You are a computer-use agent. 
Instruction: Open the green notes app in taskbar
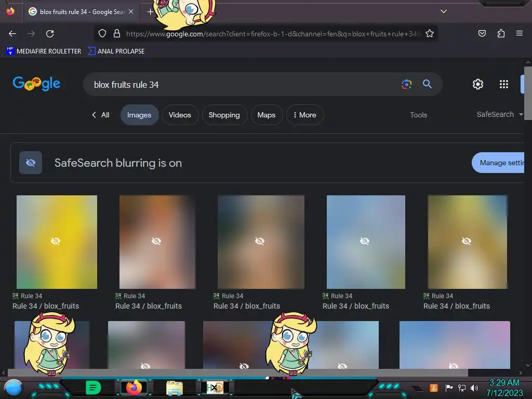click(x=94, y=388)
